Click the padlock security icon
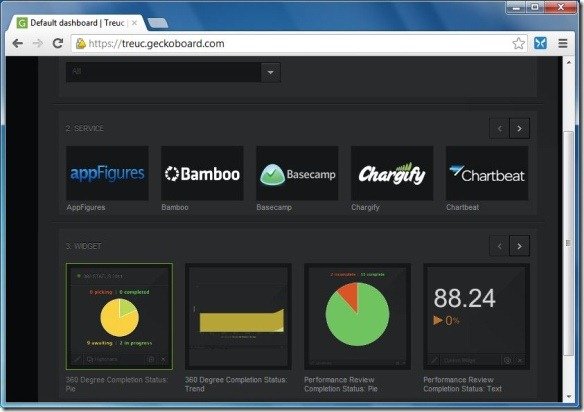The width and height of the screenshot is (584, 412). pos(80,44)
